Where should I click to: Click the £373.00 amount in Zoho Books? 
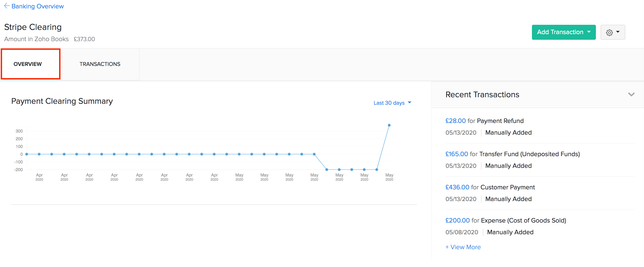point(84,39)
